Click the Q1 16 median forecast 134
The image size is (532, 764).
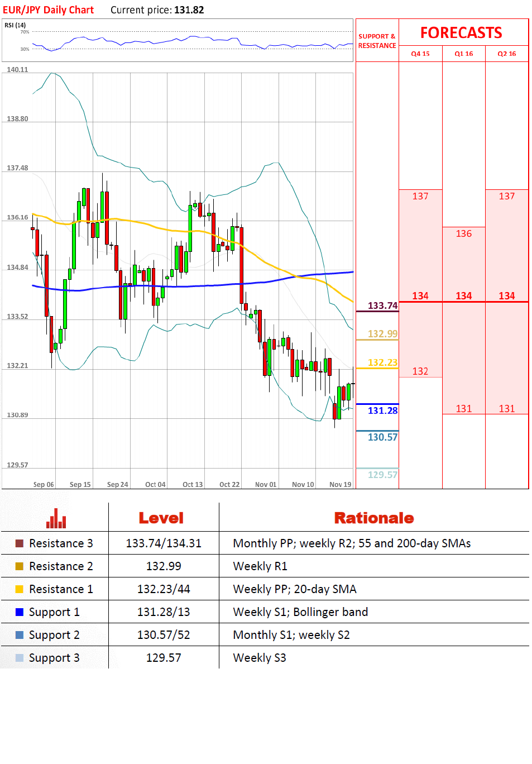pyautogui.click(x=463, y=296)
